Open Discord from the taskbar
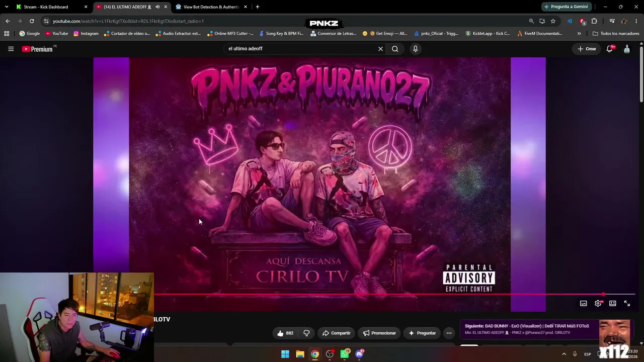 tap(359, 354)
